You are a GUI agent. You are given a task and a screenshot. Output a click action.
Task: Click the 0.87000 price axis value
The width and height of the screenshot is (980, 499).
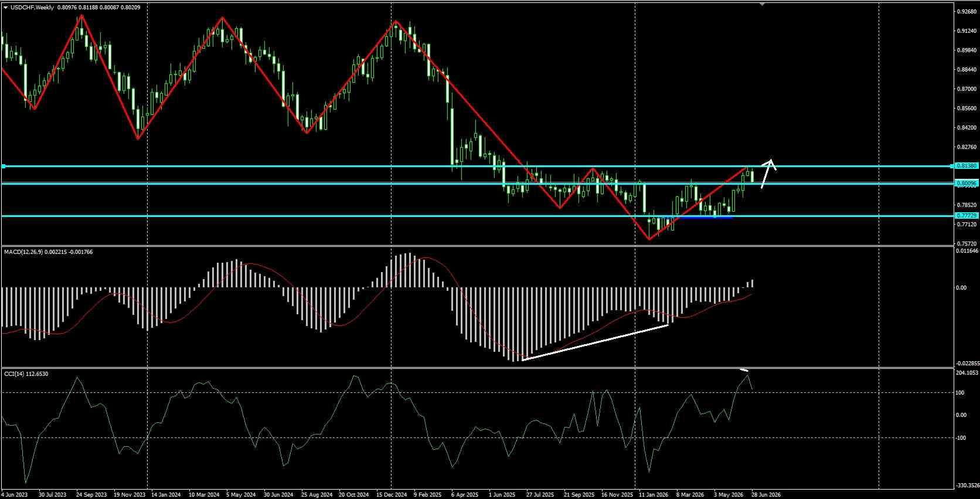(967, 89)
